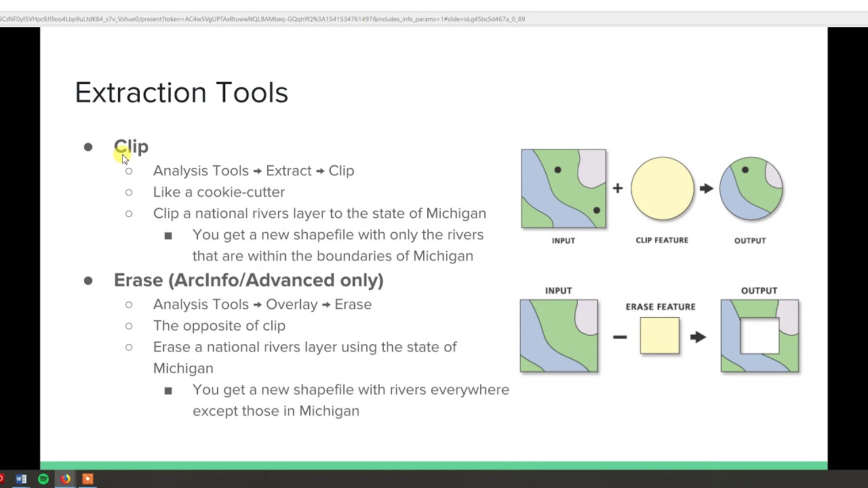Viewport: 868px width, 488px height.
Task: Click the circular Clip OUTPUT map image
Action: click(x=751, y=188)
